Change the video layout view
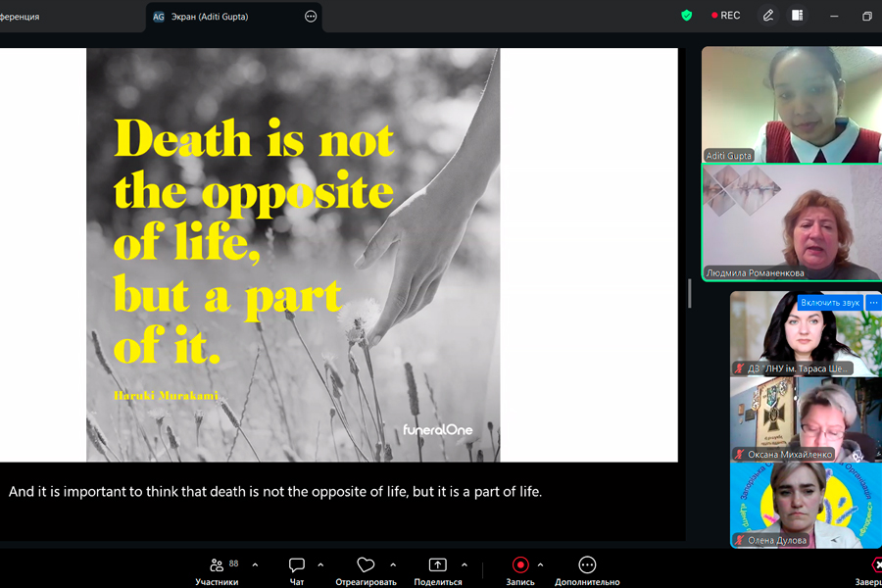The width and height of the screenshot is (882, 588). tap(797, 16)
